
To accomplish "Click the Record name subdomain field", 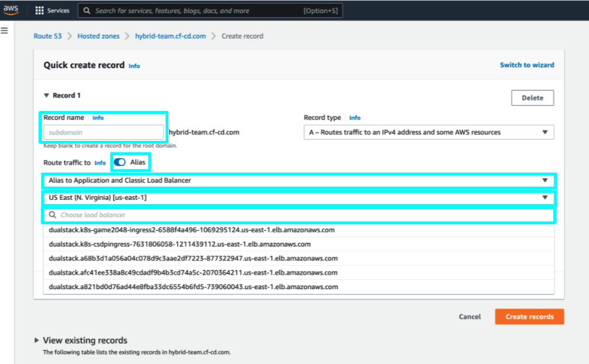I will (x=104, y=133).
